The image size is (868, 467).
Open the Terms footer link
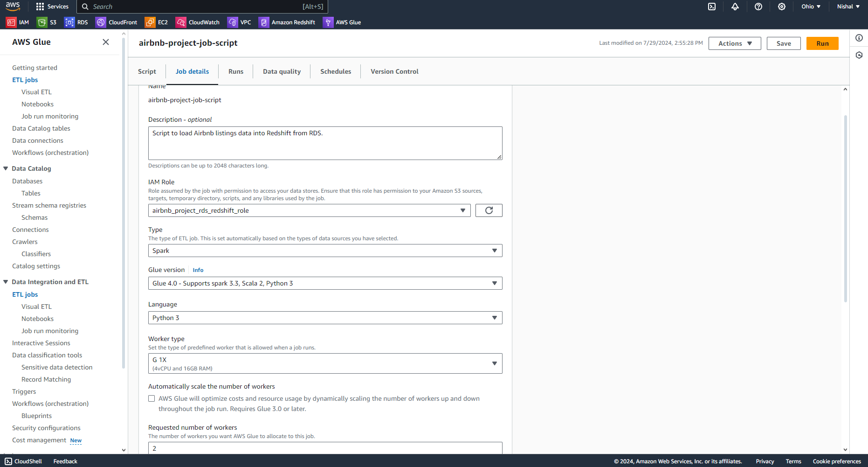tap(793, 461)
